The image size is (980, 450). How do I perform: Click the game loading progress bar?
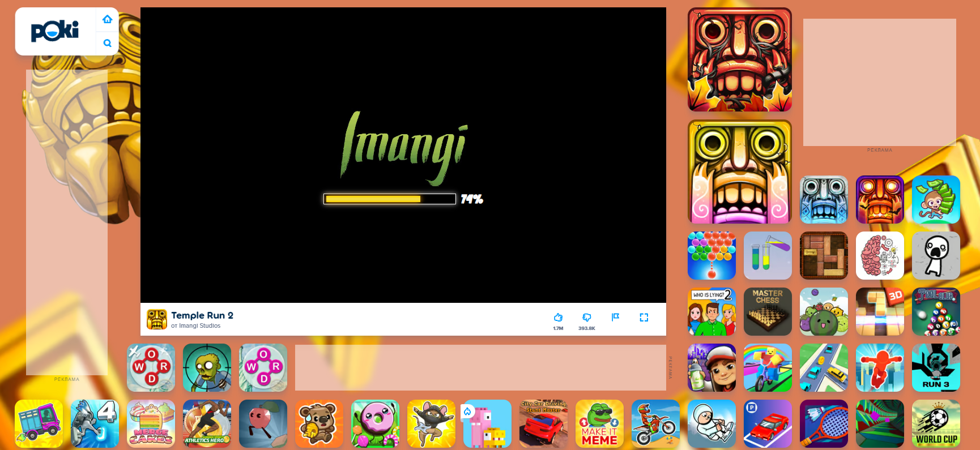(x=389, y=199)
